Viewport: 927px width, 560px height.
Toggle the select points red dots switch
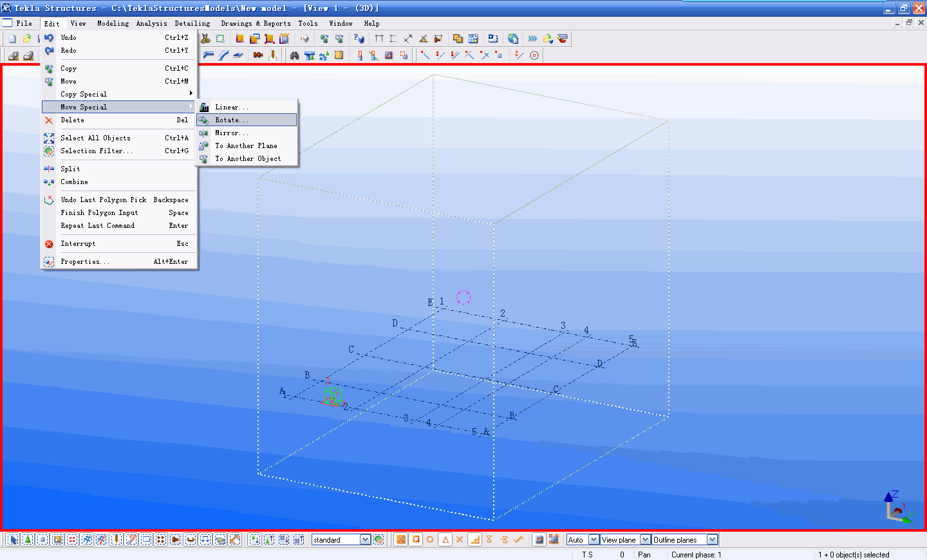[x=71, y=539]
